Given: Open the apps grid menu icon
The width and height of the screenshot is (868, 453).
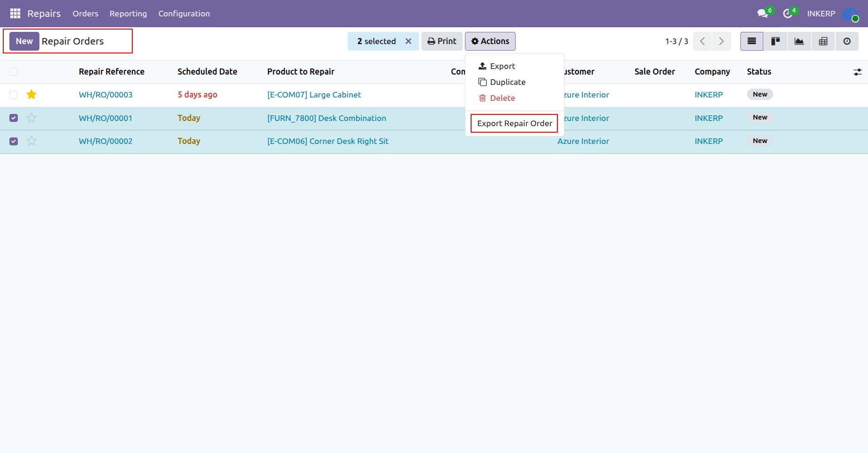Looking at the screenshot, I should click(x=15, y=14).
